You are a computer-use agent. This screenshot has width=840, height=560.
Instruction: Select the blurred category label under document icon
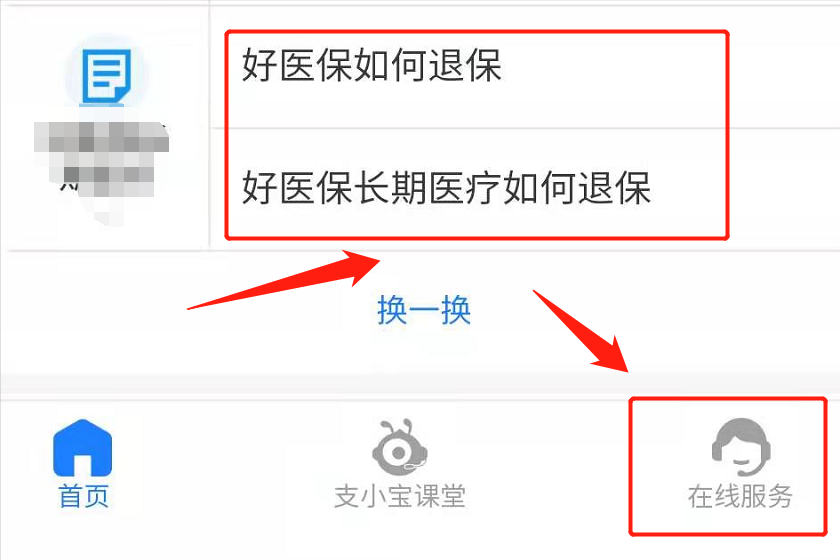(102, 159)
